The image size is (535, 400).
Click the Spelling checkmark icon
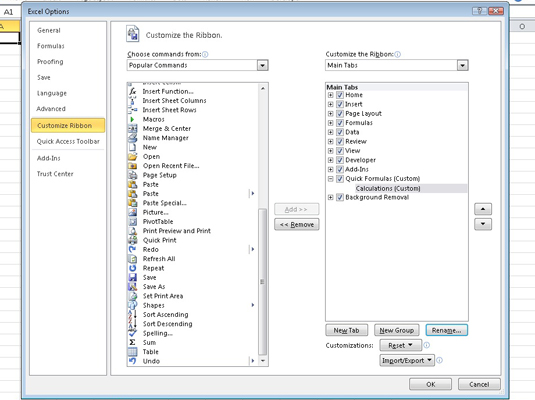coord(132,333)
